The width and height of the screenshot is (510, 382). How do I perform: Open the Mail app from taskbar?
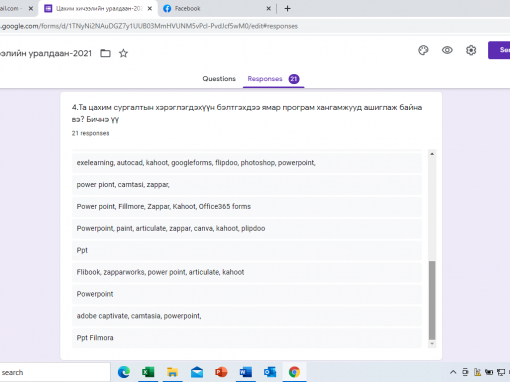pyautogui.click(x=197, y=372)
